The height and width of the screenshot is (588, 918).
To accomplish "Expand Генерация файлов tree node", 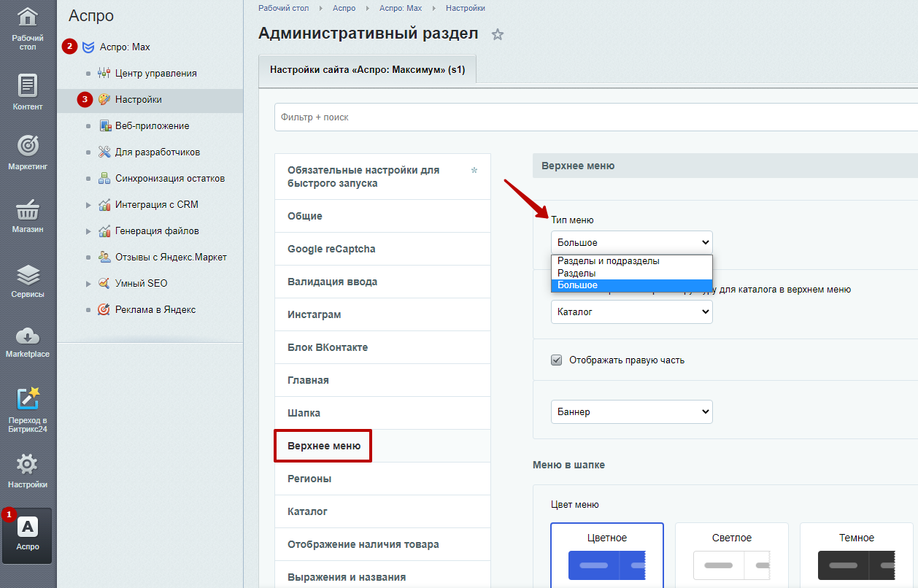I will [x=88, y=231].
